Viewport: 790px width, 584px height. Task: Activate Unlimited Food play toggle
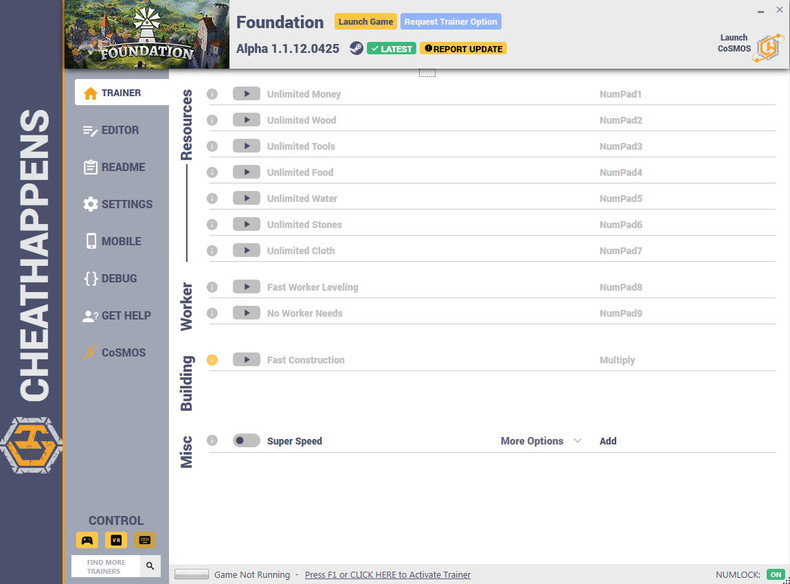[246, 172]
